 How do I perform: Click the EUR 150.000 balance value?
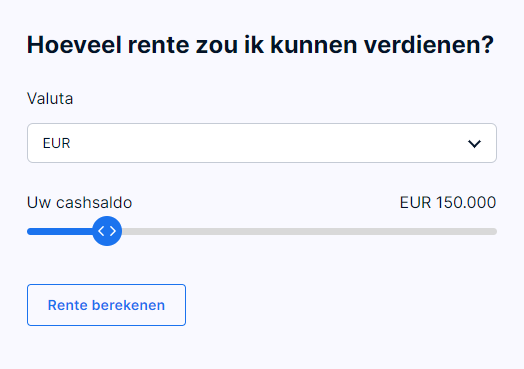point(448,203)
